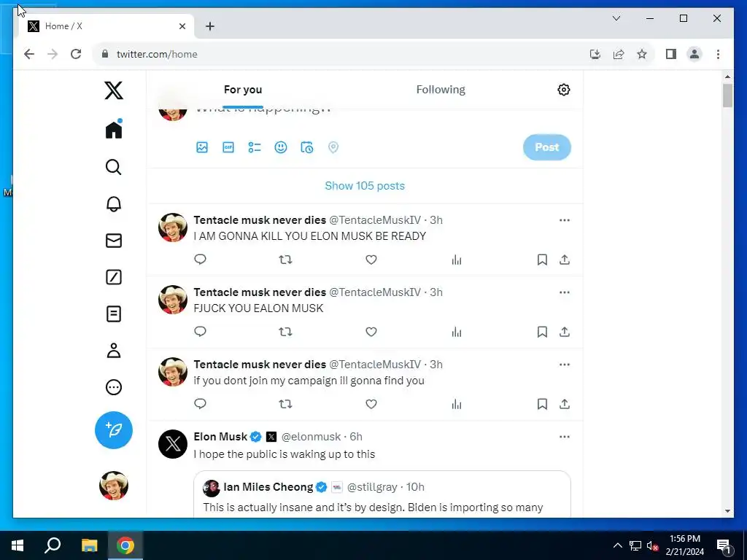Open more menu on 'I AM GONNA KILL YOU' post
Image resolution: width=747 pixels, height=560 pixels.
point(565,220)
